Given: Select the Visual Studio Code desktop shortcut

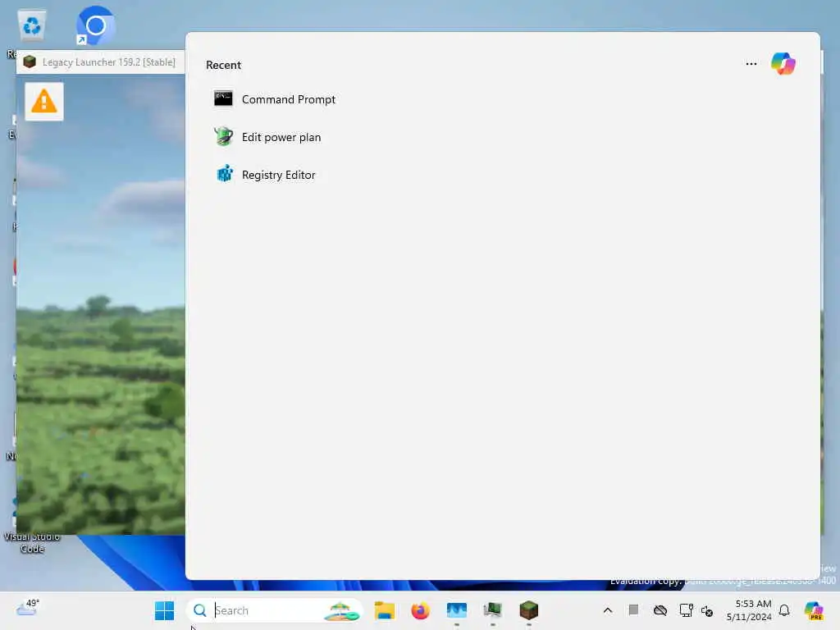Looking at the screenshot, I should (x=32, y=542).
